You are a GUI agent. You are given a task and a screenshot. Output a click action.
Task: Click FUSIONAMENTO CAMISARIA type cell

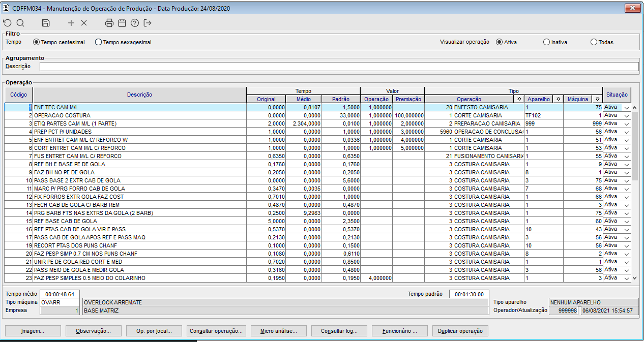point(488,157)
